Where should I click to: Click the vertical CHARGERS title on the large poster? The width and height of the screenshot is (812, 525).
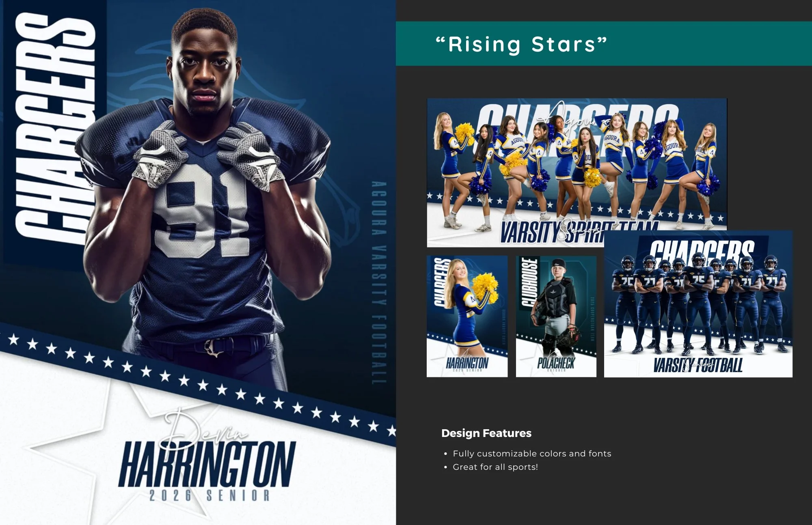(55, 128)
